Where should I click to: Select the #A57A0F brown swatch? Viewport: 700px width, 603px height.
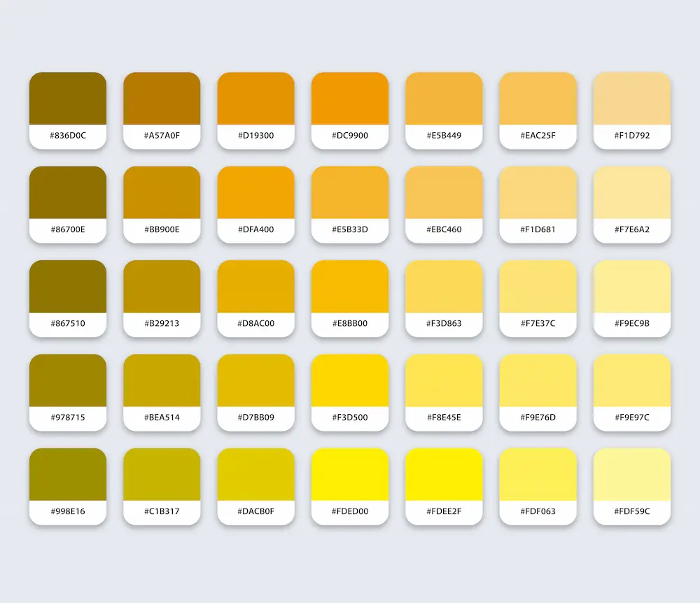point(162,99)
